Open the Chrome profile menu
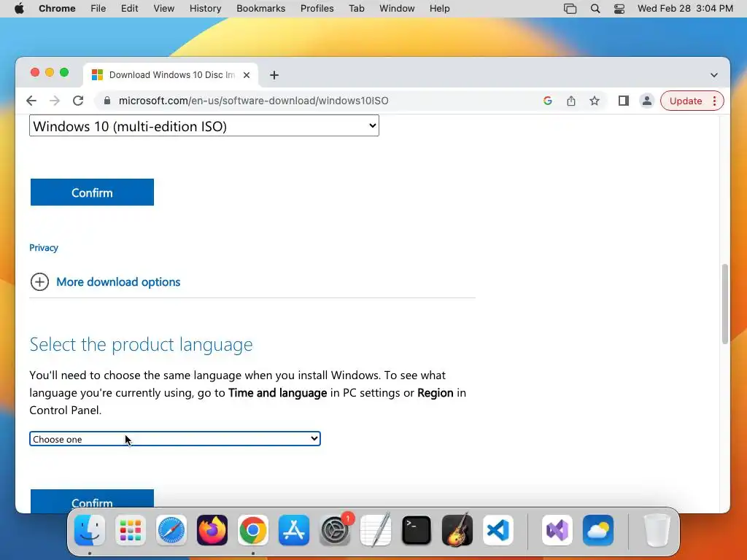The width and height of the screenshot is (747, 560). click(647, 101)
